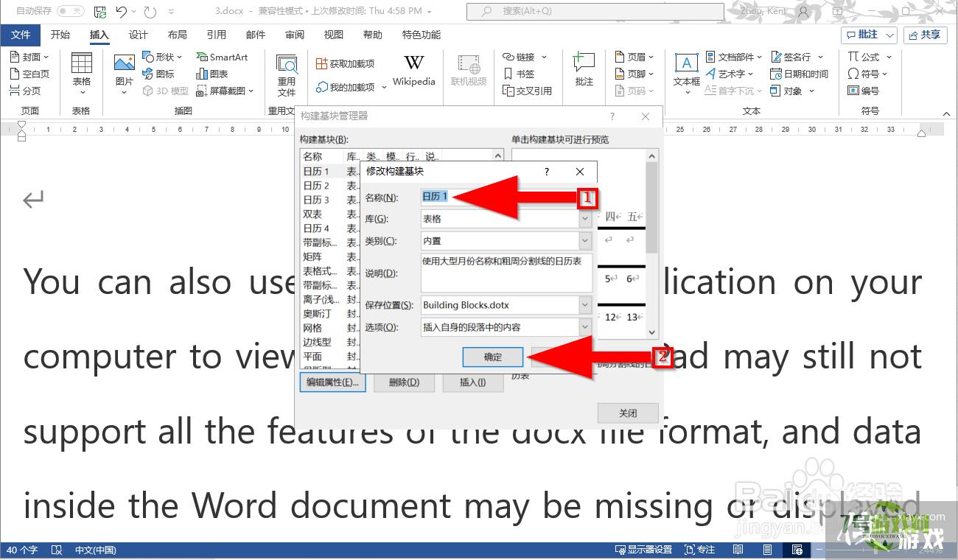958x560 pixels.
Task: Expand 我的加载项 dropdown arrow
Action: tap(384, 88)
